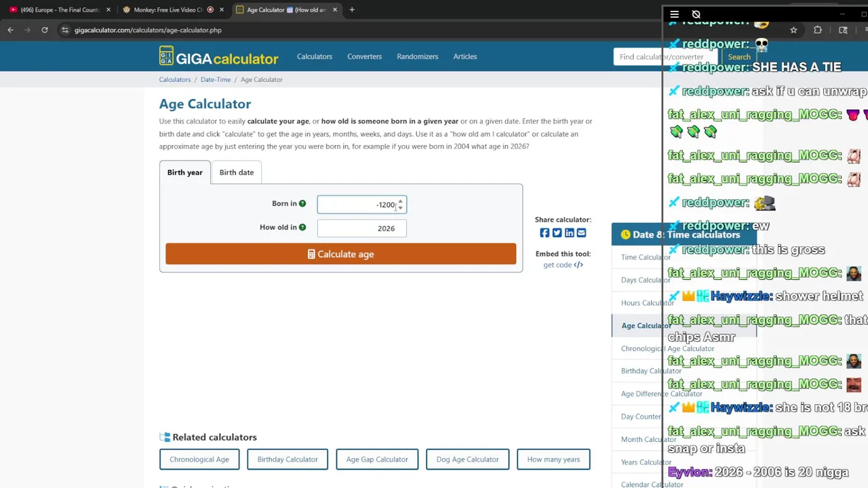Image resolution: width=868 pixels, height=488 pixels.
Task: Open Chronological Age Calculator sidebar link
Action: 667,348
